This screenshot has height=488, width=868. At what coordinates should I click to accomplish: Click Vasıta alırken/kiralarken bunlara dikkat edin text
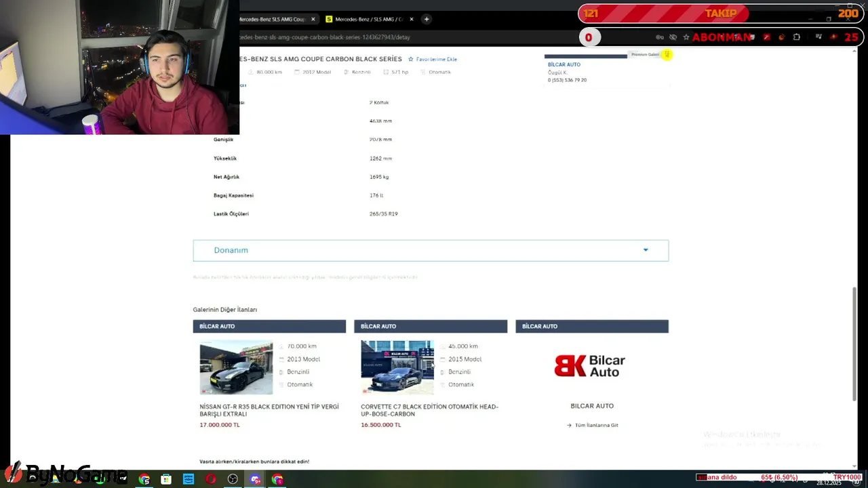tap(254, 462)
